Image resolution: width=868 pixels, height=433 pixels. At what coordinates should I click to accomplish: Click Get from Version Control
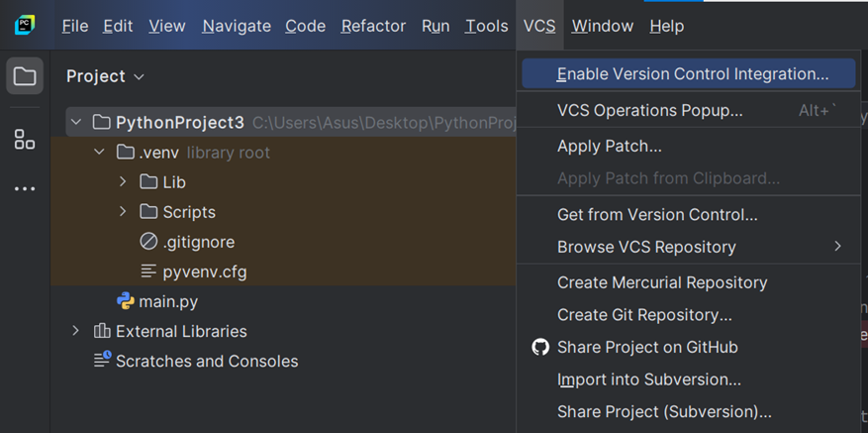tap(657, 214)
